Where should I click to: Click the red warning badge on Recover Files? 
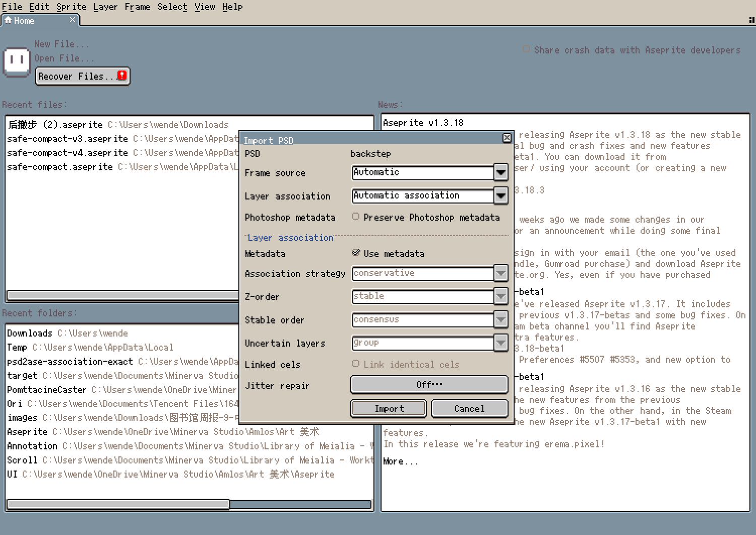122,75
